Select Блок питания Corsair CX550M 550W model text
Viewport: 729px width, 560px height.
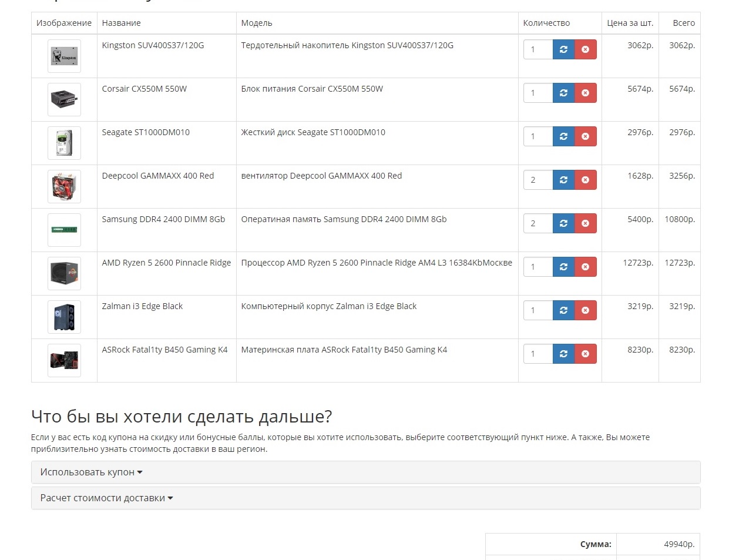click(312, 89)
